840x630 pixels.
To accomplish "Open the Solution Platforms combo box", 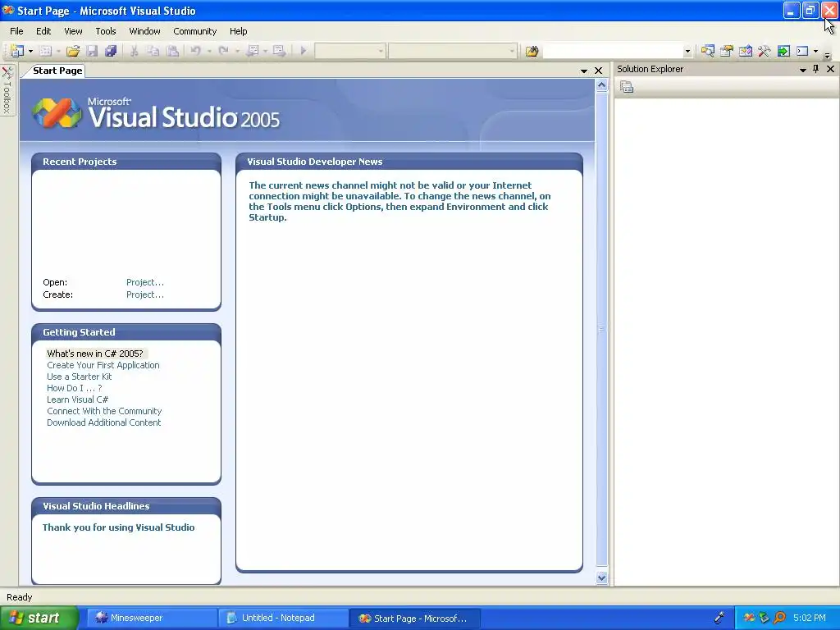I will tap(453, 51).
